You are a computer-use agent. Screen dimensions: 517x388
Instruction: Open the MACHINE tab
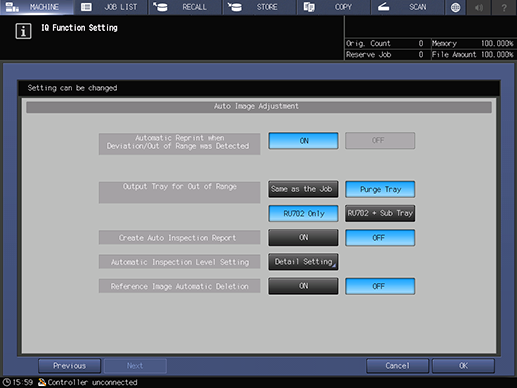(x=37, y=7)
